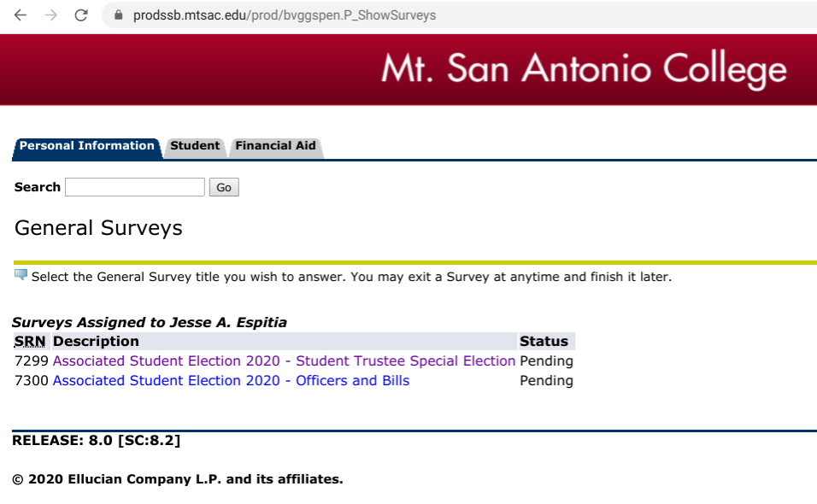Image resolution: width=817 pixels, height=504 pixels.
Task: Go back with the browser back arrow
Action: click(x=21, y=15)
